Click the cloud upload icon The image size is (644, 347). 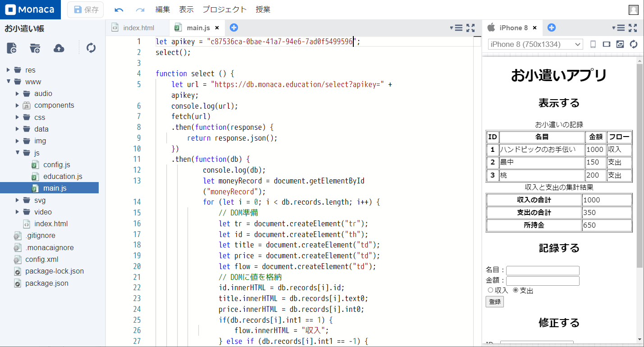59,48
